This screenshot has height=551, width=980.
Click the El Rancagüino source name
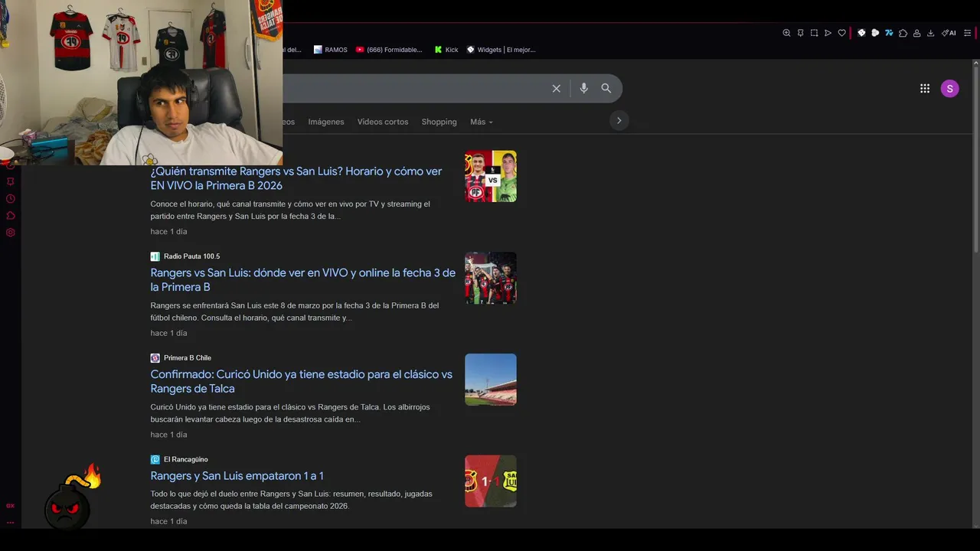point(186,460)
